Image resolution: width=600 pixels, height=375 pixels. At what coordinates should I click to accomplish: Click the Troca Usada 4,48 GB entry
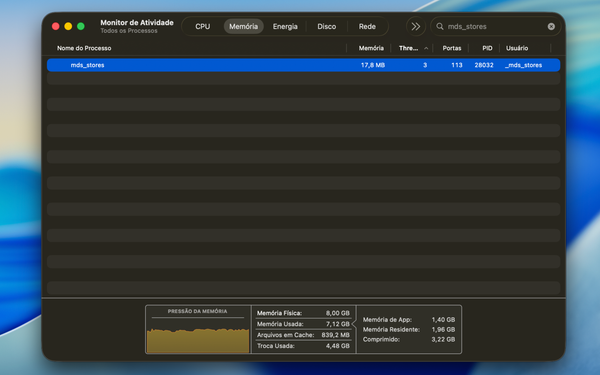[303, 346]
